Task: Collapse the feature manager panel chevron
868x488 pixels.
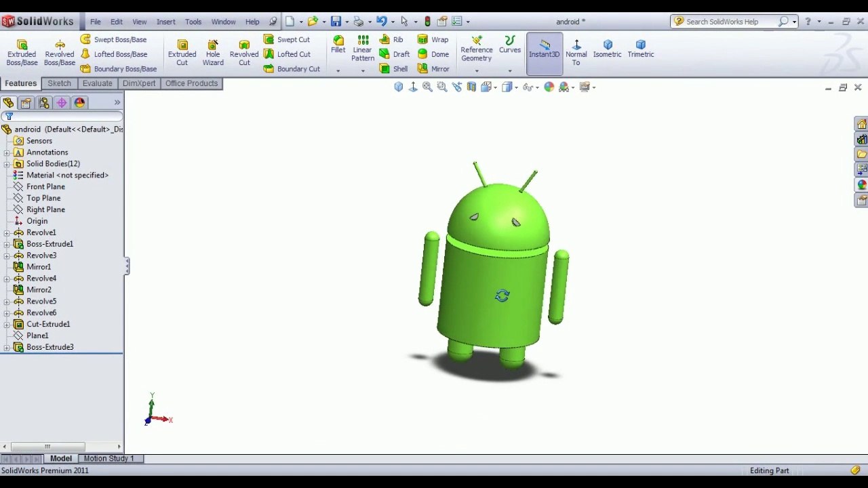Action: (x=117, y=103)
